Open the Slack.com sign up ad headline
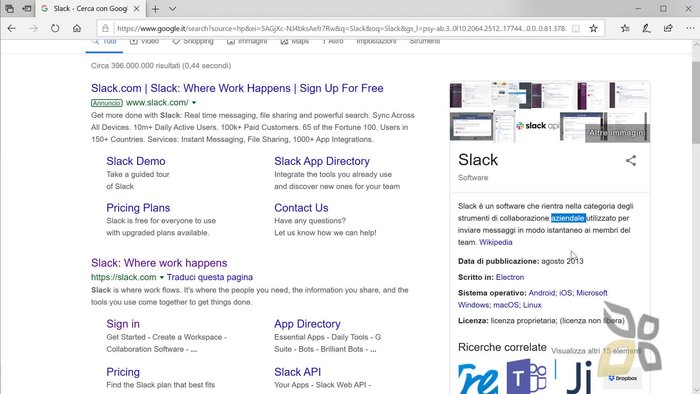 click(x=237, y=88)
